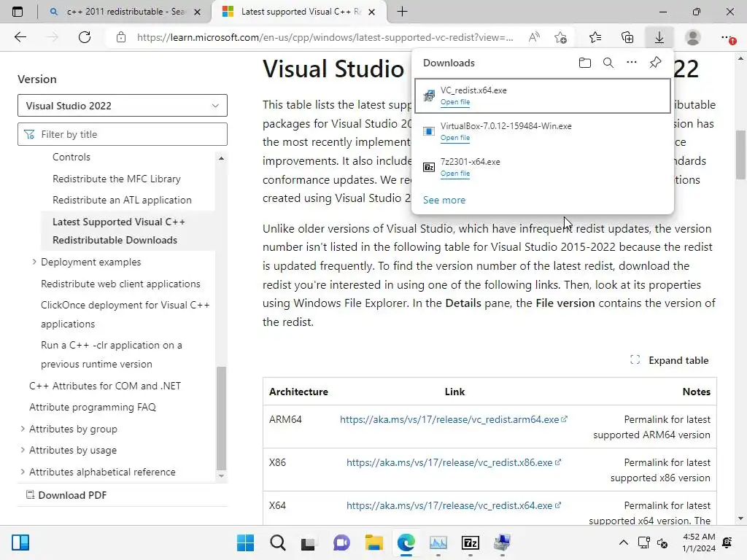Toggle the Downloads toolbar button
This screenshot has width=747, height=560.
pyautogui.click(x=659, y=37)
